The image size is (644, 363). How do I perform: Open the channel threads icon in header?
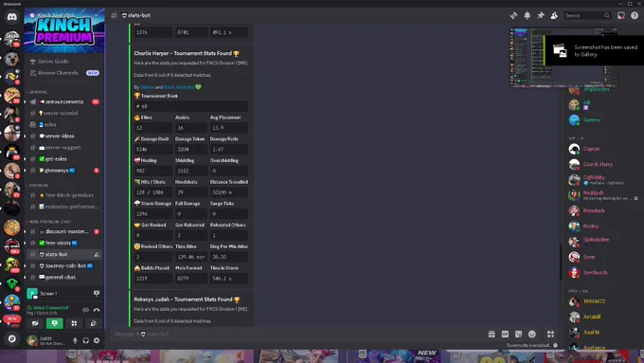coord(513,15)
